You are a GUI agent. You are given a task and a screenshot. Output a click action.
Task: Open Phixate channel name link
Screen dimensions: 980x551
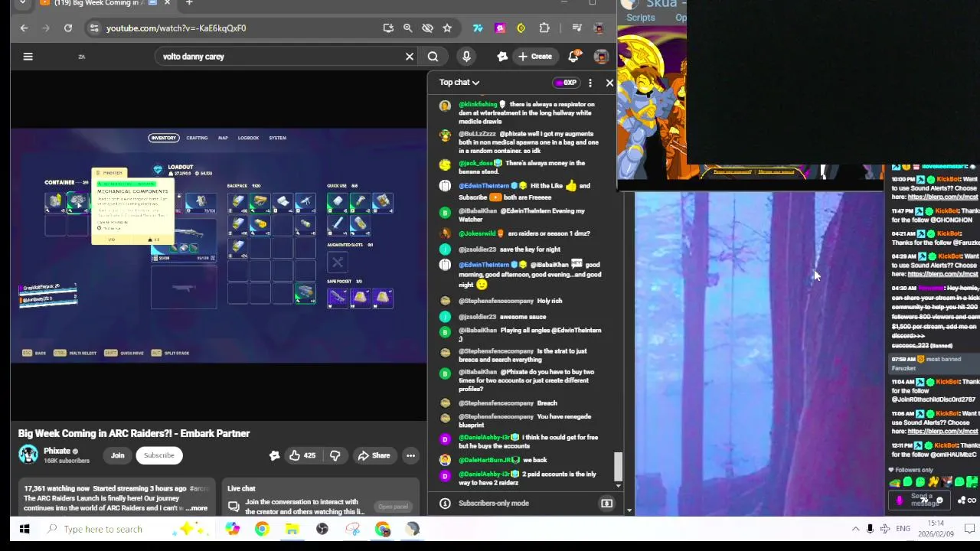click(x=57, y=451)
